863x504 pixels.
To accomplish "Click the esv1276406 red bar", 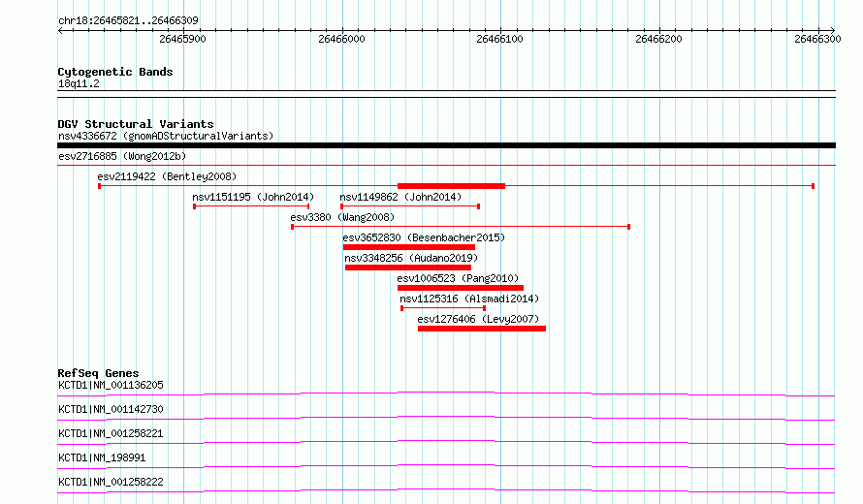I will point(482,329).
